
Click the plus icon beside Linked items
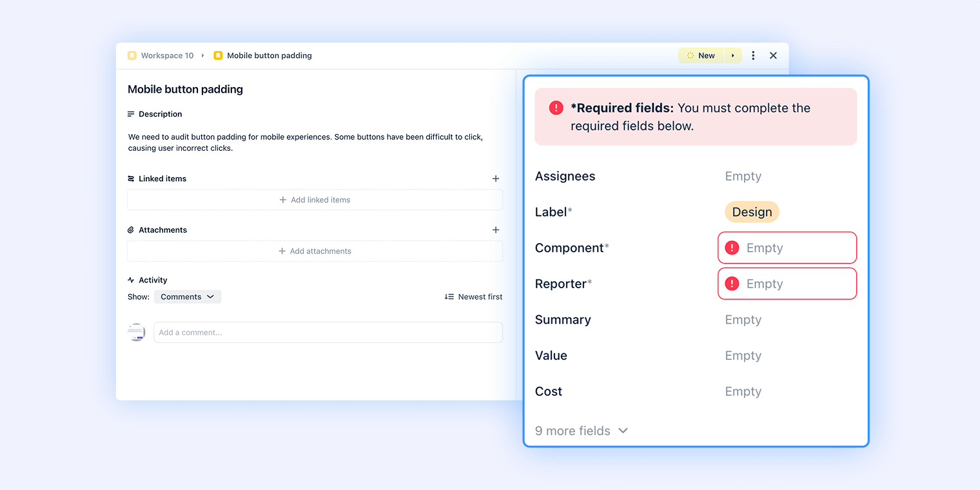pos(496,179)
